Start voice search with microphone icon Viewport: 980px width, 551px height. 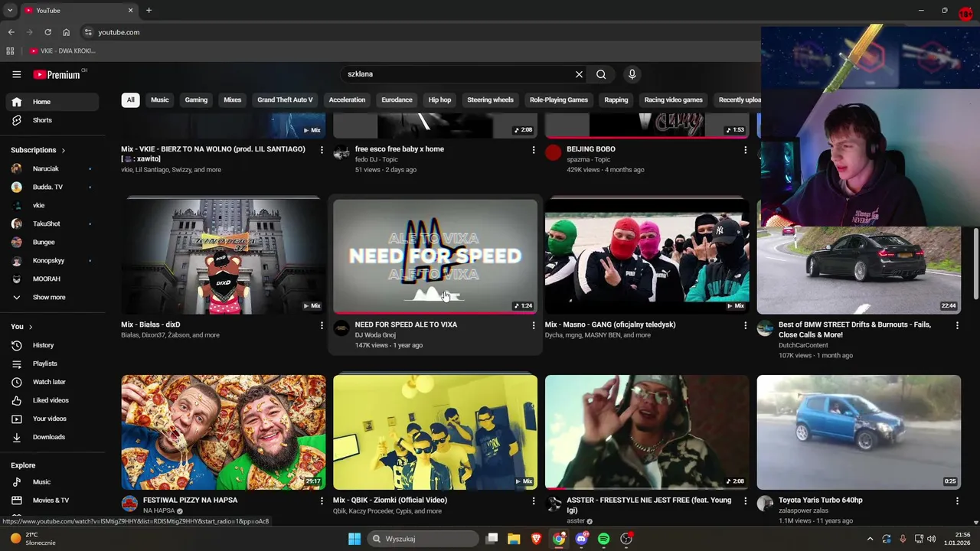(632, 74)
